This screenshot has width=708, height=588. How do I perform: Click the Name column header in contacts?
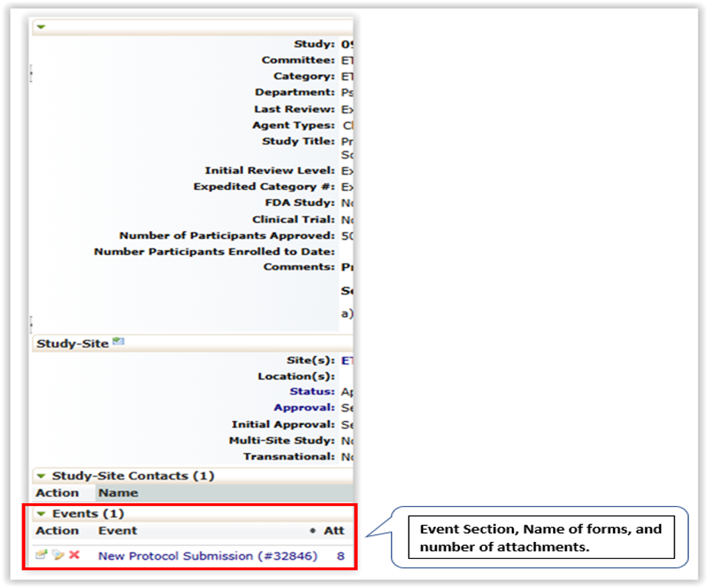118,493
